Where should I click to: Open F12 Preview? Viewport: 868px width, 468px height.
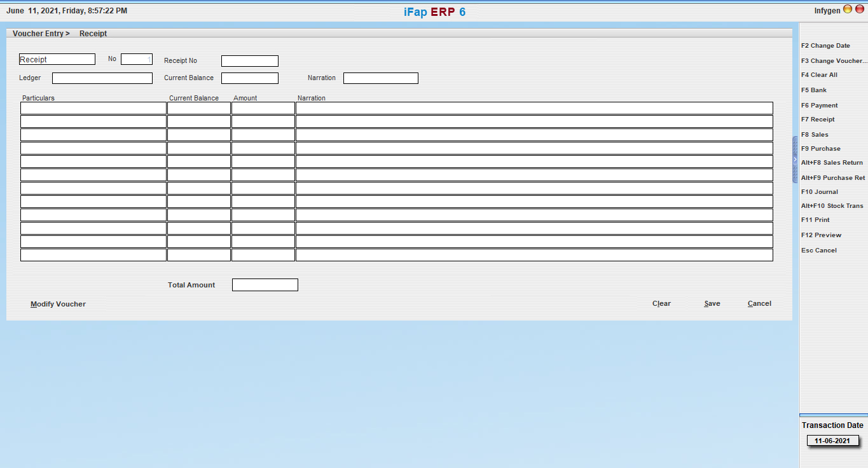(821, 235)
